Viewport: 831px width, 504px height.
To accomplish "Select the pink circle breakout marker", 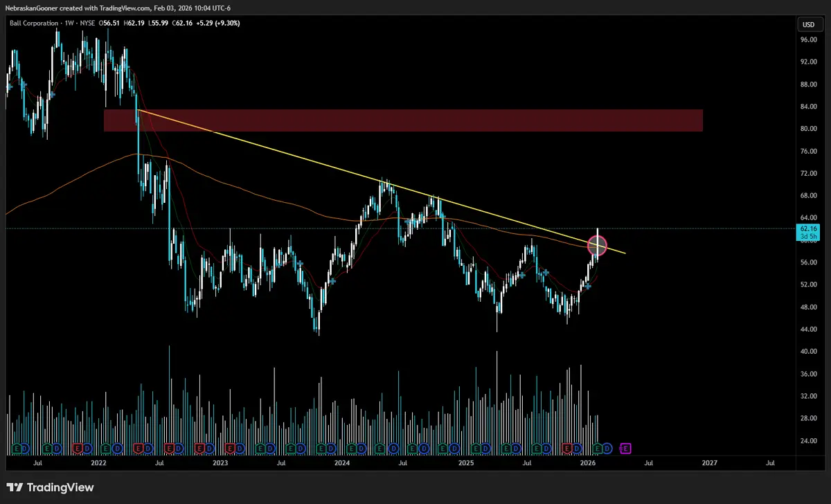I will coord(597,244).
